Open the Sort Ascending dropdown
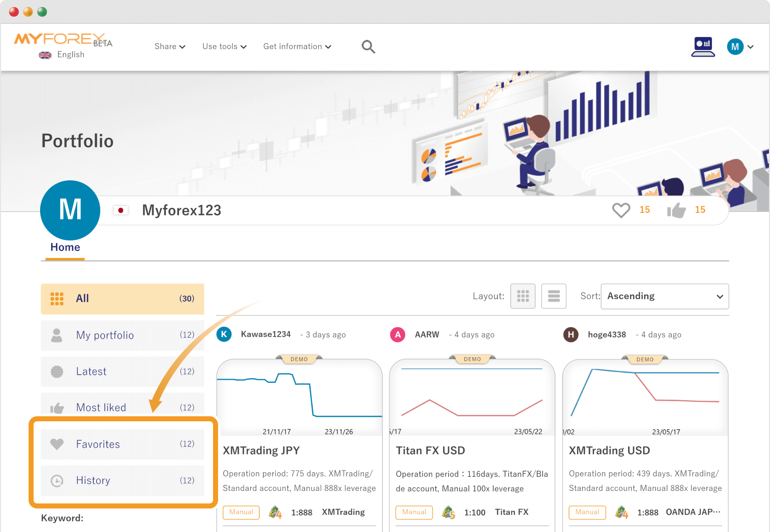The image size is (770, 532). point(665,297)
